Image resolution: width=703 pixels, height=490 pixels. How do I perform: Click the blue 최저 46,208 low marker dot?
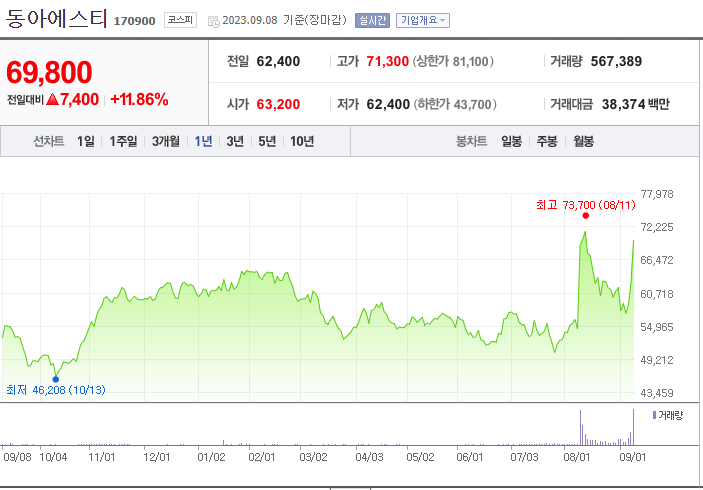point(56,379)
